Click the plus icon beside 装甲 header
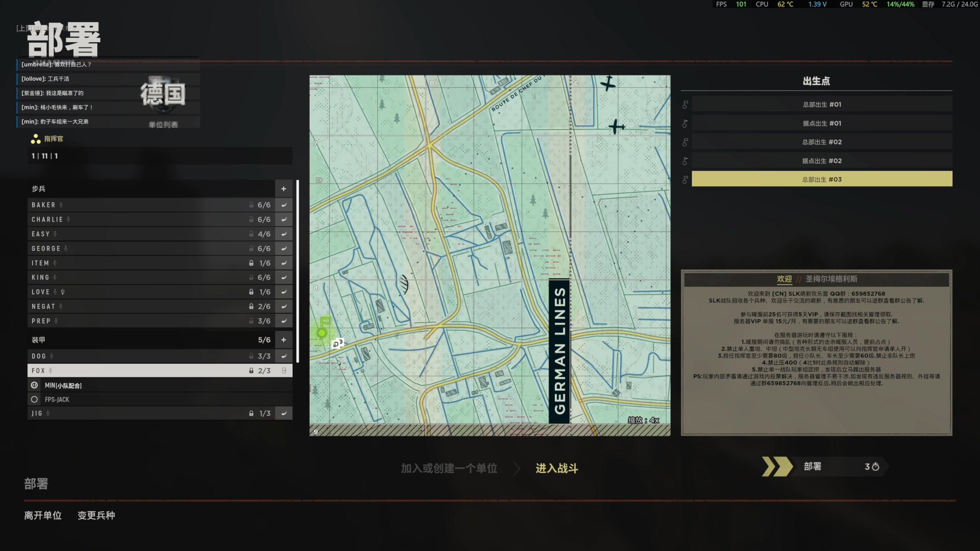 click(284, 340)
